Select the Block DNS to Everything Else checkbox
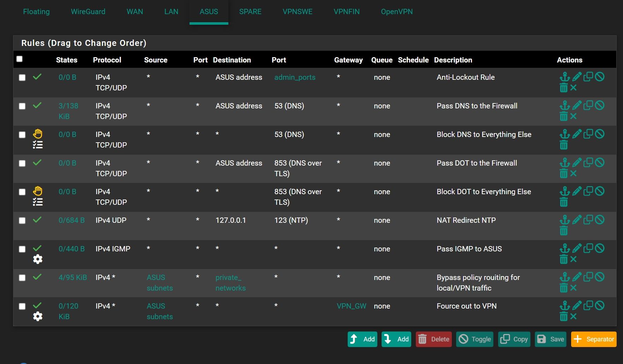Screen dimensions: 623x364 (x=22, y=135)
